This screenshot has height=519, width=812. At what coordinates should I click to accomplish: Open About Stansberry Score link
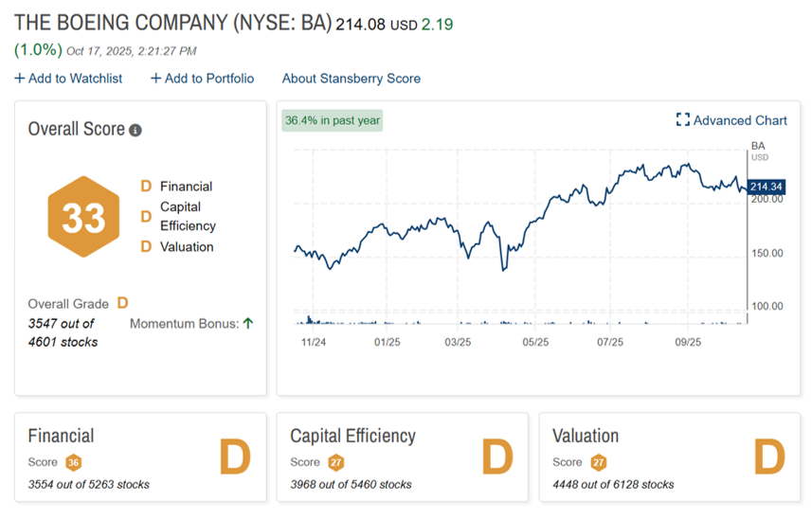[351, 79]
